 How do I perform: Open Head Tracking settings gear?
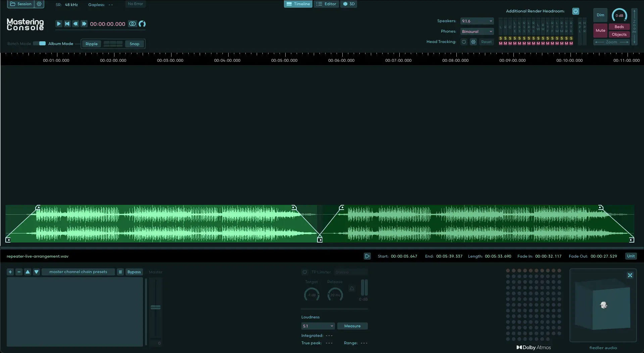point(473,42)
